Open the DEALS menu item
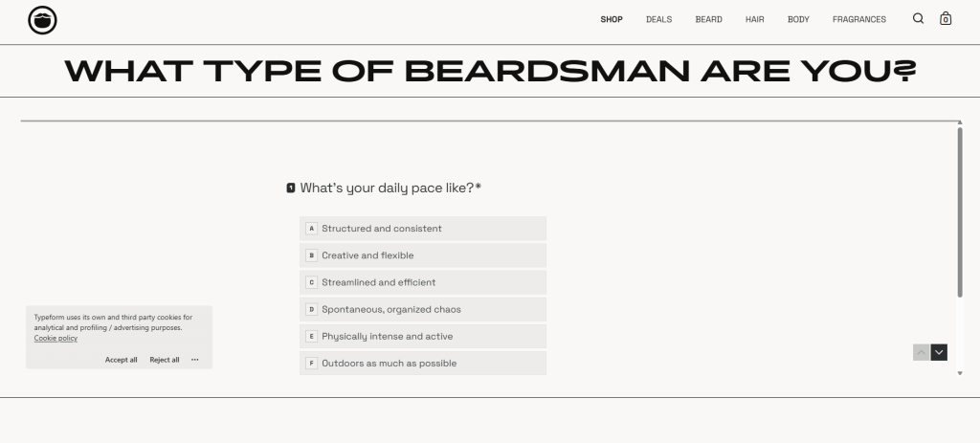The height and width of the screenshot is (443, 980). (x=658, y=19)
